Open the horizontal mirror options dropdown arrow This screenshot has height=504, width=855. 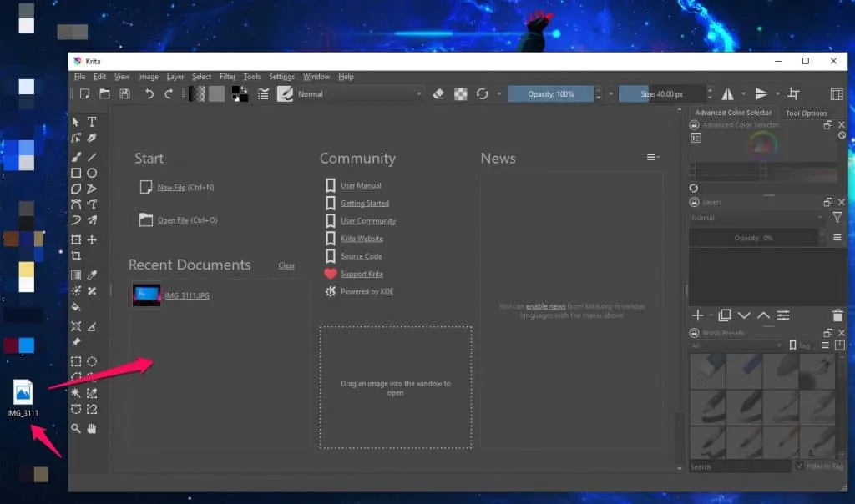(x=743, y=94)
